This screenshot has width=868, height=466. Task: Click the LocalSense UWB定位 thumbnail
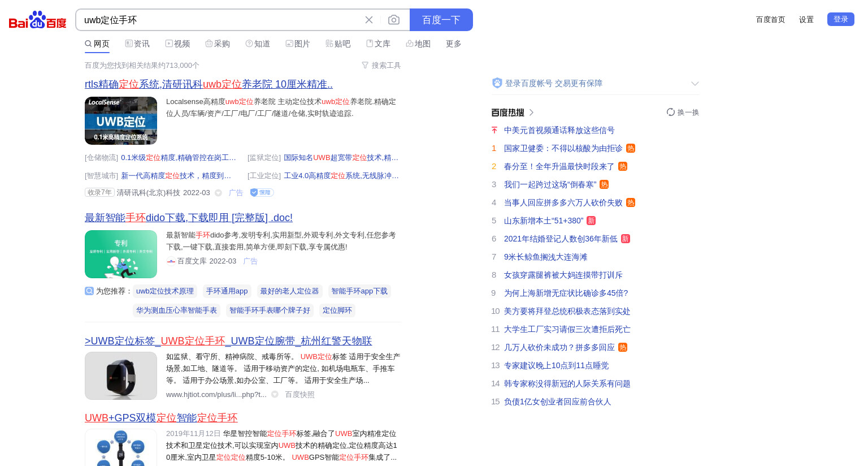coord(121,120)
